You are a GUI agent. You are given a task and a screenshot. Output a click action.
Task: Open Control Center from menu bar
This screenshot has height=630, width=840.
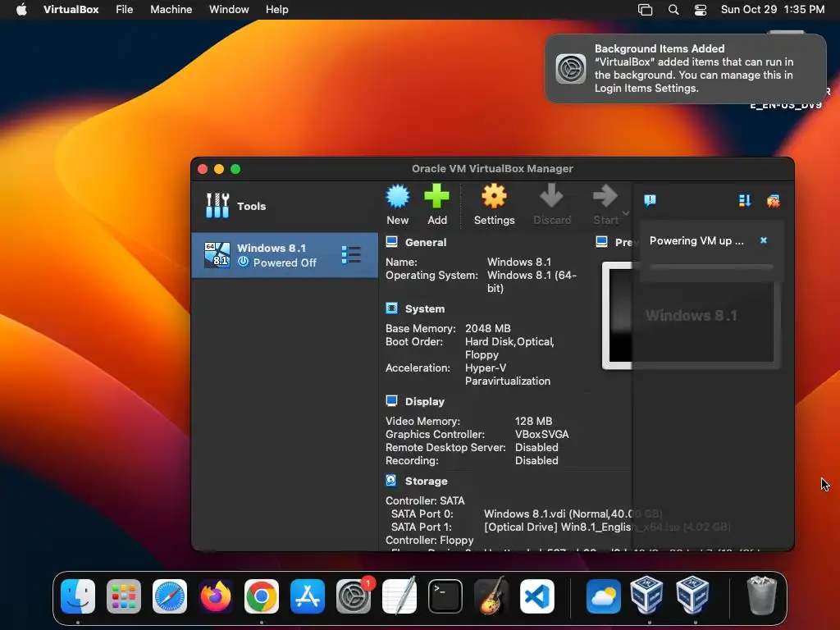tap(701, 10)
